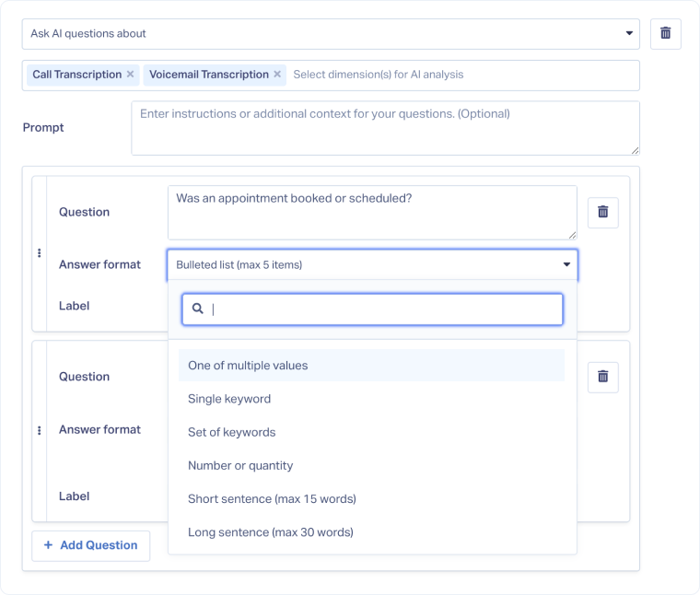Remove the Voicemail Transcription tag

pyautogui.click(x=277, y=75)
